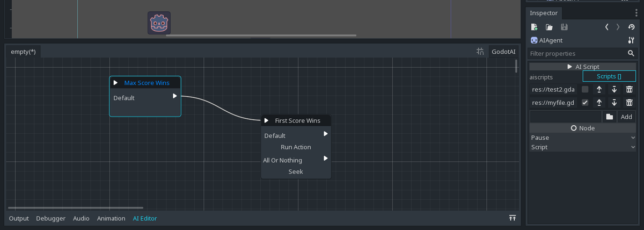Move res://test2.gda script up
Screen dimensions: 644x230
pos(599,89)
